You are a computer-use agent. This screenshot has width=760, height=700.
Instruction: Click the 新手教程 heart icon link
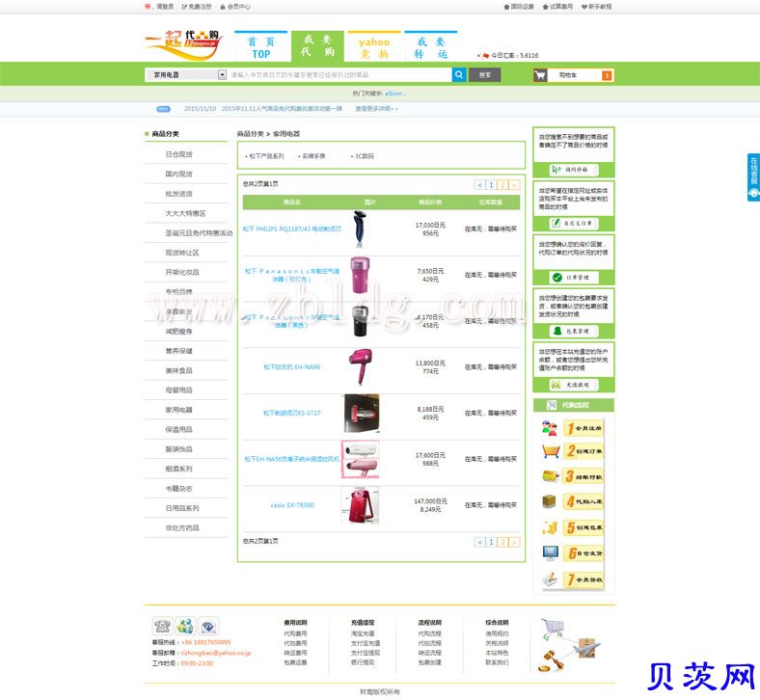pos(597,7)
